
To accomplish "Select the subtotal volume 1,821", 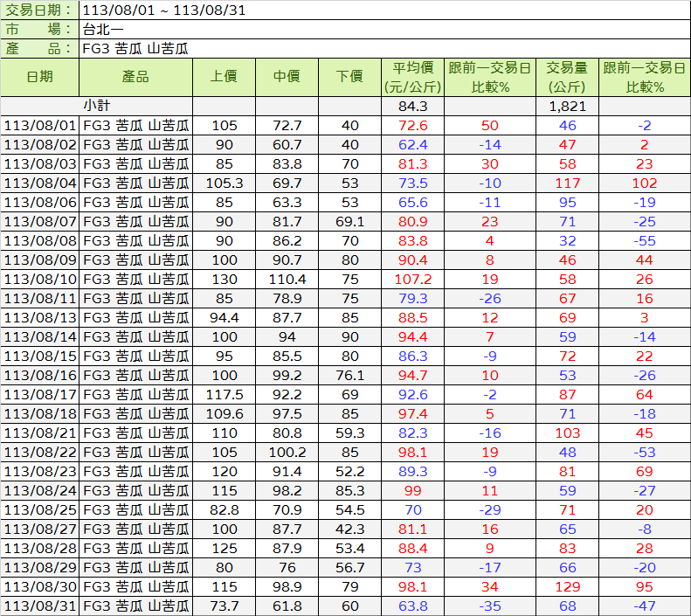I will pos(567,106).
